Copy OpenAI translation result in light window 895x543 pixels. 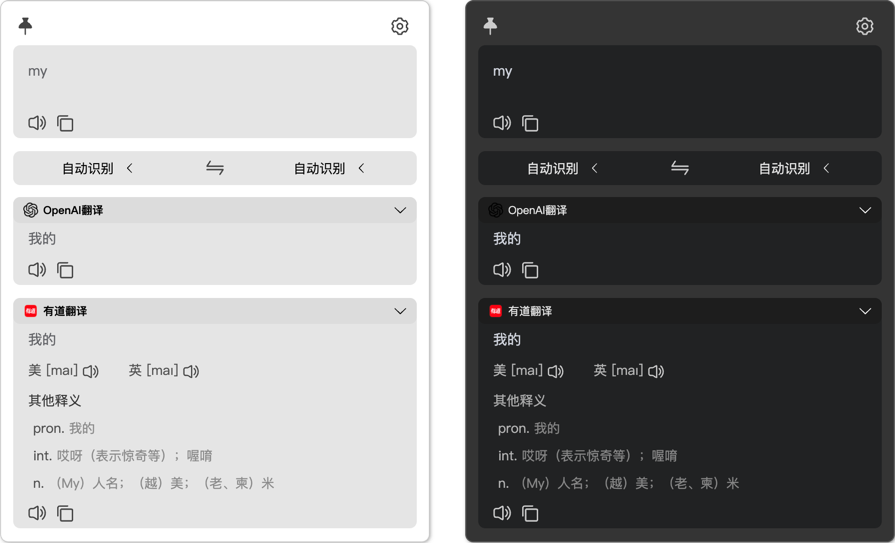coord(65,270)
